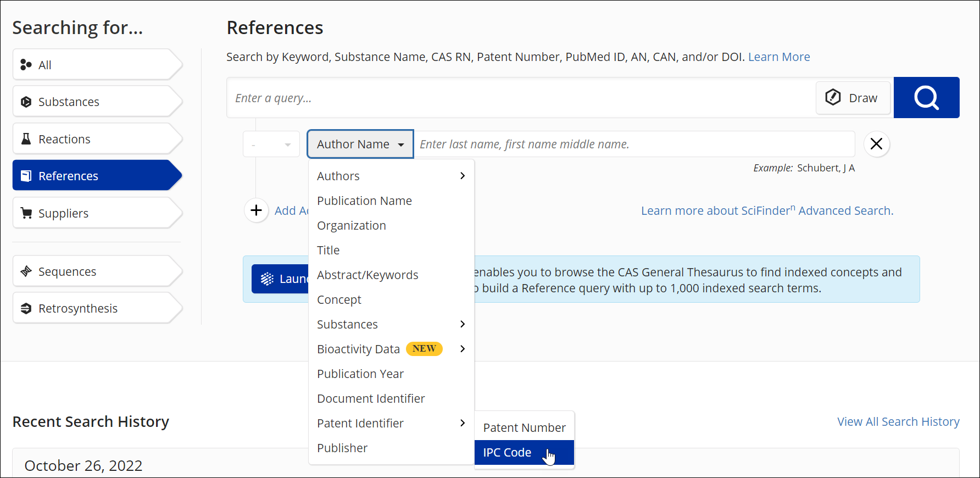The image size is (980, 478).
Task: Click the All category dots icon
Action: click(26, 65)
